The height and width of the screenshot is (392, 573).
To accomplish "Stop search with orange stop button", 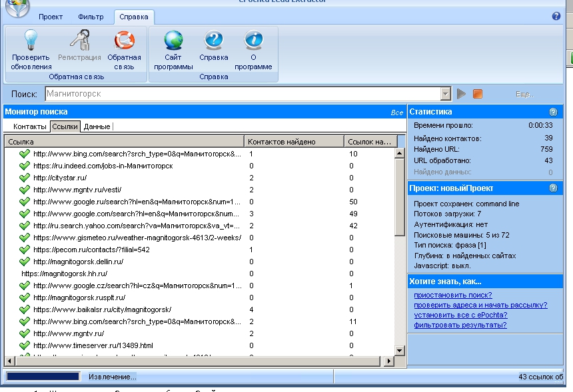I will pyautogui.click(x=478, y=94).
